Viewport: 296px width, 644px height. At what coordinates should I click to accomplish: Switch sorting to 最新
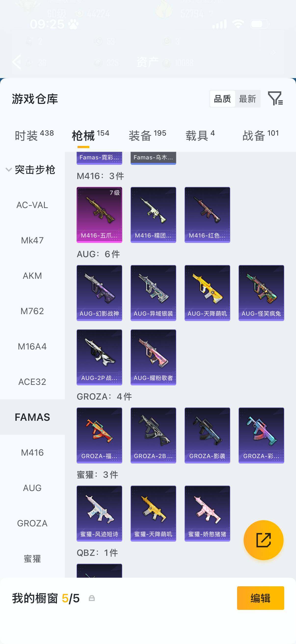(247, 99)
